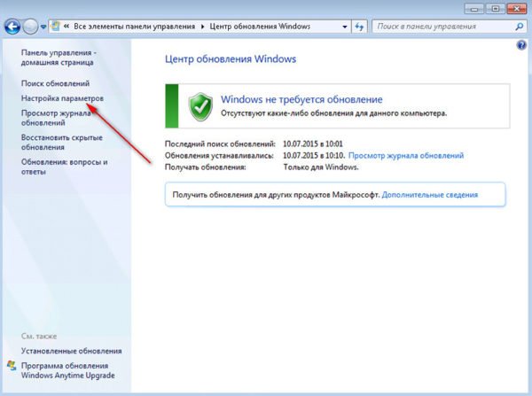Refresh the page with the refresh button
This screenshot has width=532, height=396.
(359, 27)
